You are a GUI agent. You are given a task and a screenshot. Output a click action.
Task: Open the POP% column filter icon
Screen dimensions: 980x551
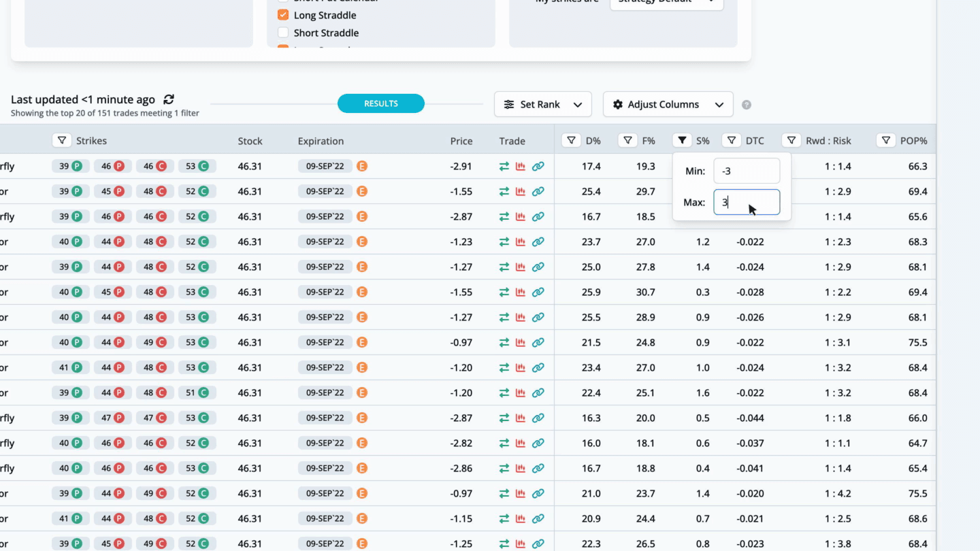pyautogui.click(x=885, y=141)
